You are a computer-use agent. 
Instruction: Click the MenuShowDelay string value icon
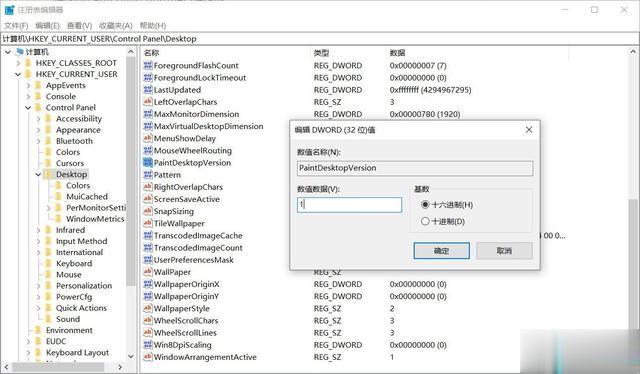click(148, 138)
